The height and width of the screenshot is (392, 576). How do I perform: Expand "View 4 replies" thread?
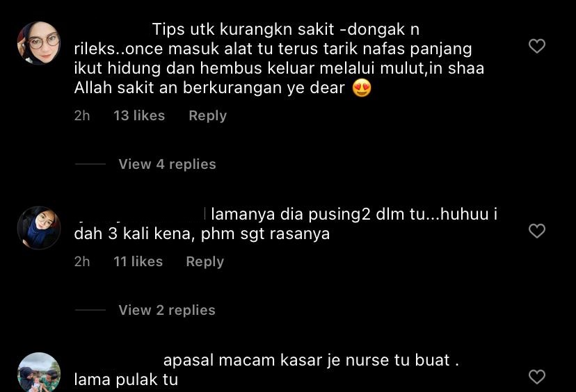tap(167, 164)
